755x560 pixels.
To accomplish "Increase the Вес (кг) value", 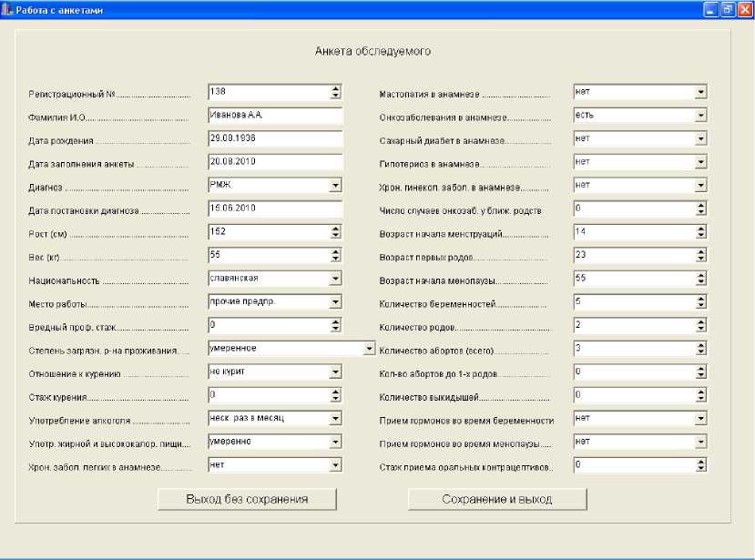I will click(335, 252).
